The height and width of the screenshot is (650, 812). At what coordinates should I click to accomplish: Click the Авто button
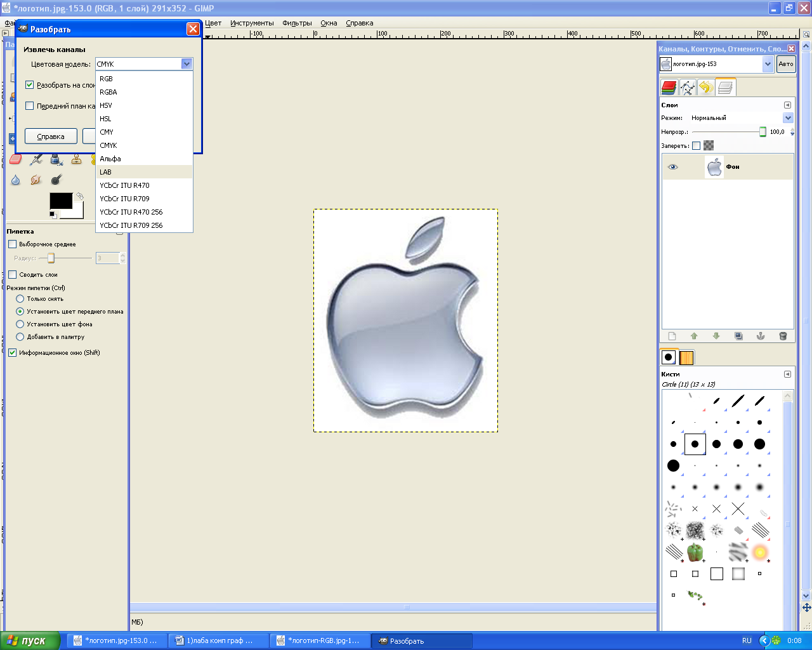pyautogui.click(x=786, y=64)
